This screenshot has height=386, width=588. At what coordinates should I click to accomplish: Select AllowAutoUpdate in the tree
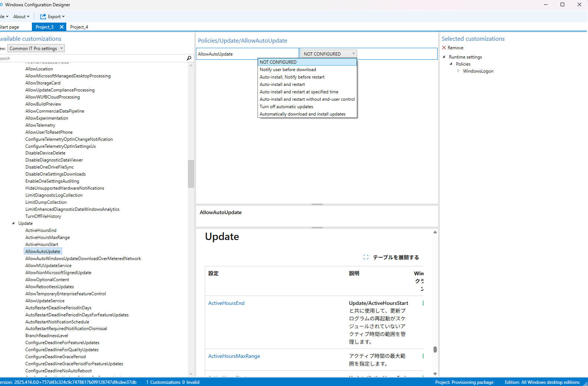(43, 252)
